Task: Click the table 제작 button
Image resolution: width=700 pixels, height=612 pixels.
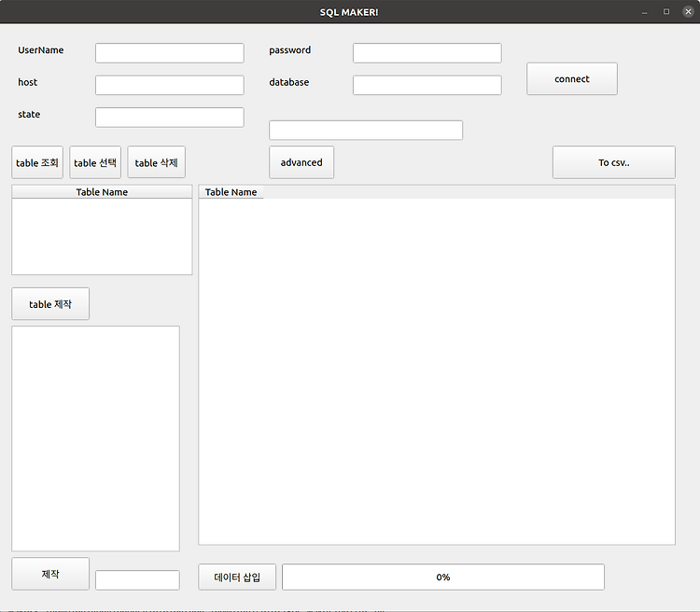Action: (50, 304)
